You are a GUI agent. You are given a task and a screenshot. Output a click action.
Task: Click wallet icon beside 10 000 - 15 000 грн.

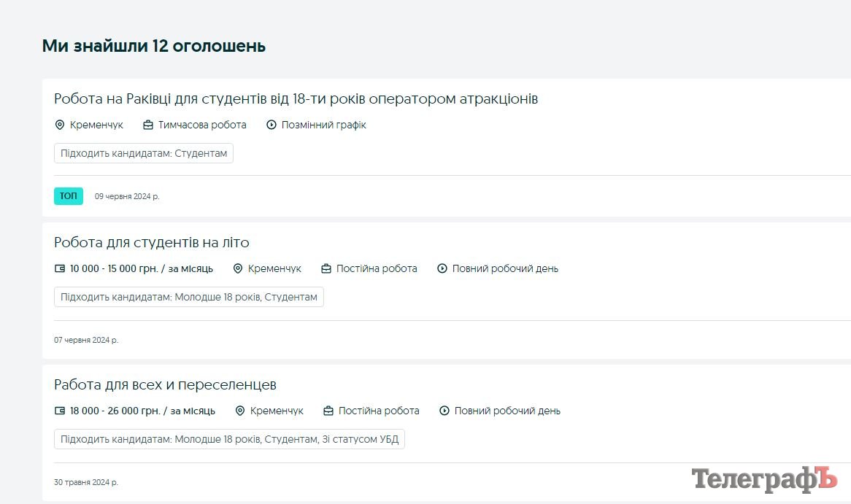pos(60,268)
